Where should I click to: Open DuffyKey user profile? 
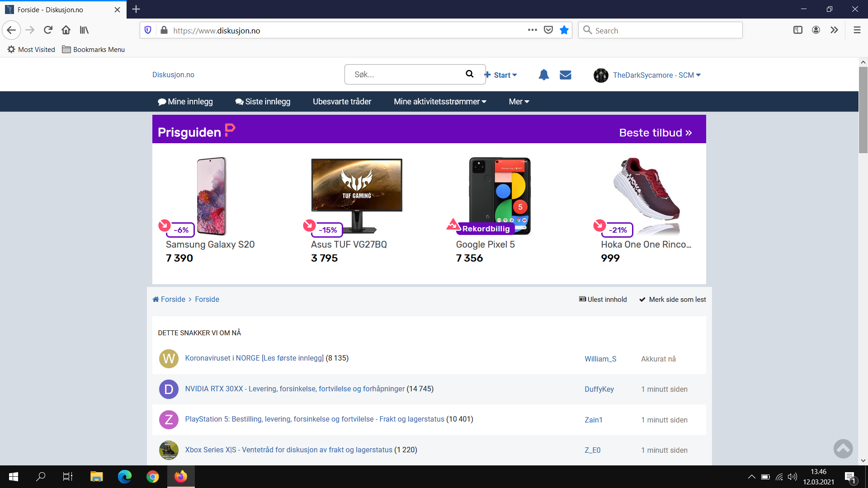click(599, 389)
